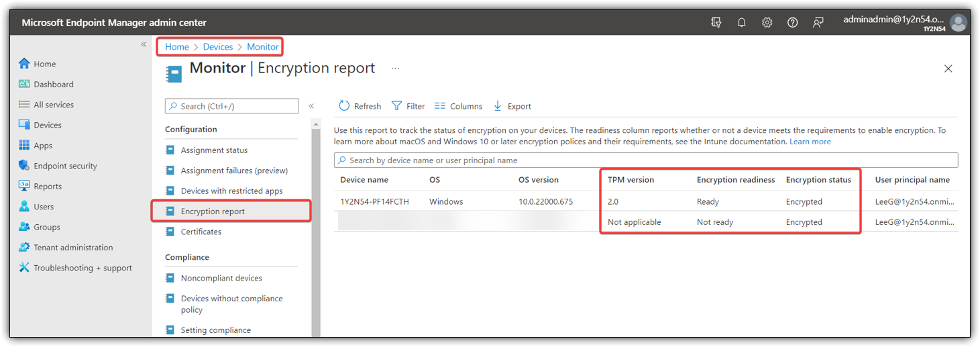
Task: Open the notifications bell icon
Action: [741, 23]
